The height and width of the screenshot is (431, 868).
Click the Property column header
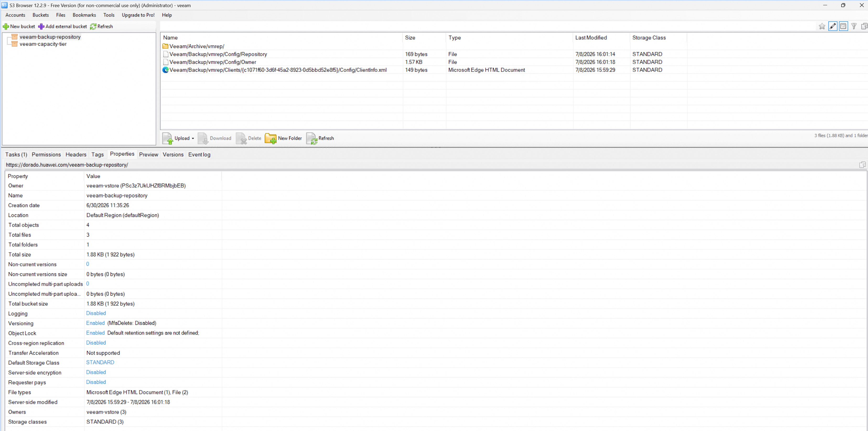[45, 176]
